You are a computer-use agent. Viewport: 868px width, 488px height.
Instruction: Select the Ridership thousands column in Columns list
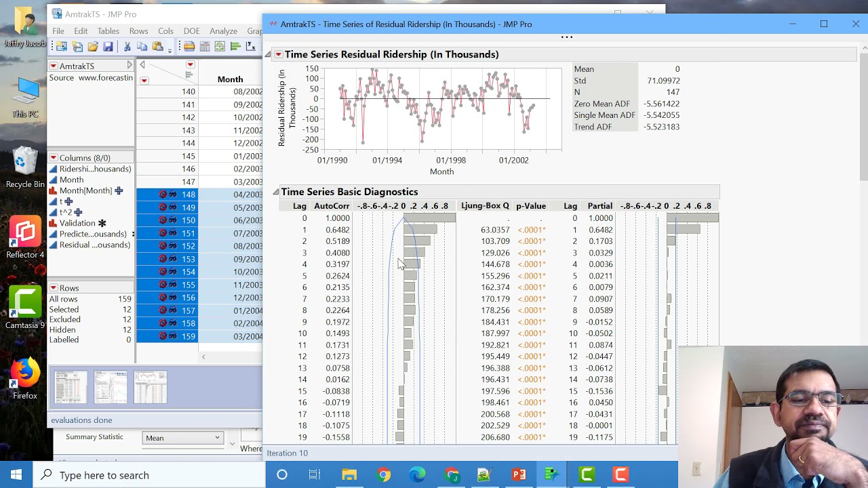click(x=95, y=169)
